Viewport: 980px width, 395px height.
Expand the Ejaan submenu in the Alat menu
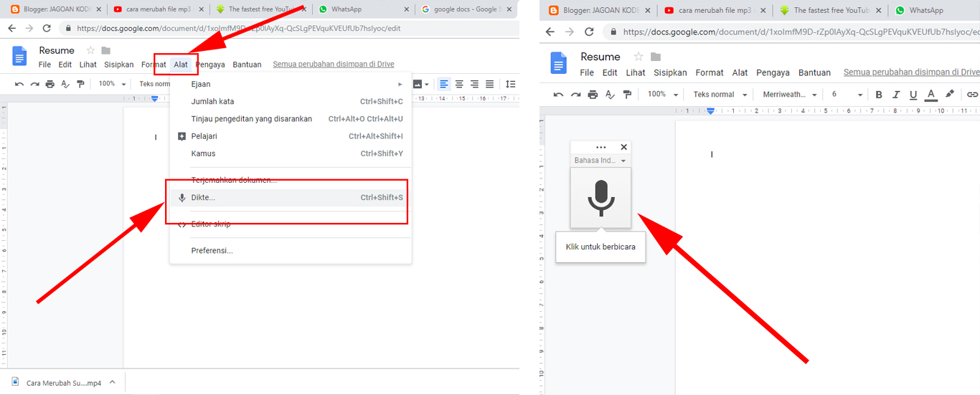tap(291, 84)
